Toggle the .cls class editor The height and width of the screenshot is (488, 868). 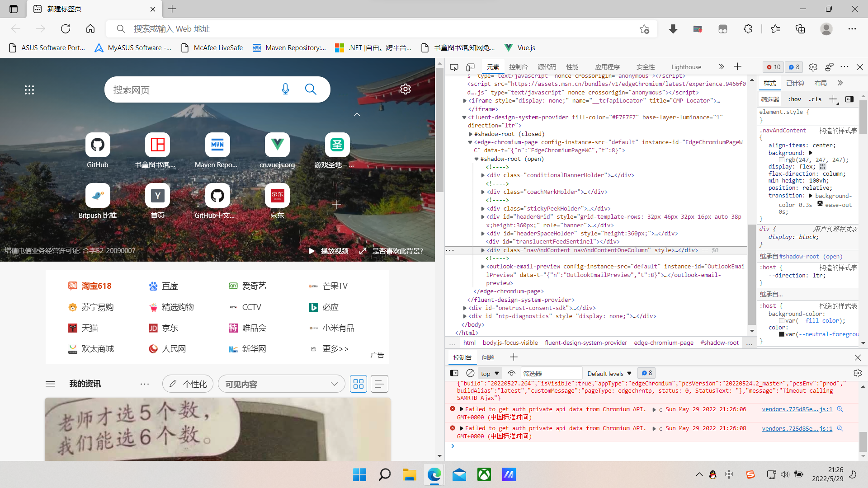815,99
